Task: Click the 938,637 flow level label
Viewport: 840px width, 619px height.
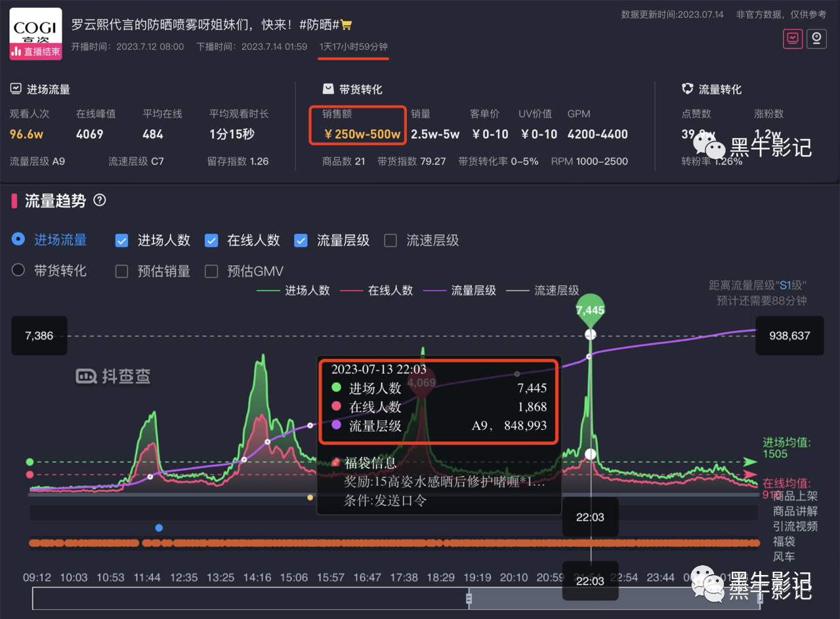Action: pos(789,335)
